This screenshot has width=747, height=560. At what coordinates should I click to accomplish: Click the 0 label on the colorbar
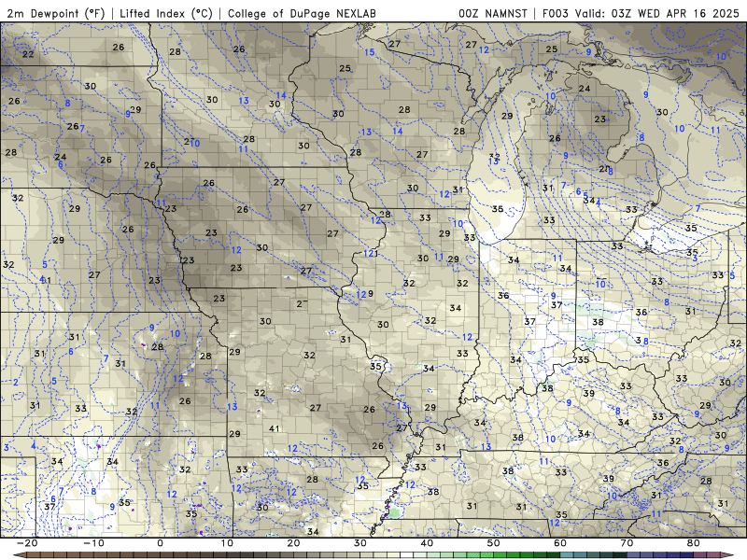[x=160, y=543]
